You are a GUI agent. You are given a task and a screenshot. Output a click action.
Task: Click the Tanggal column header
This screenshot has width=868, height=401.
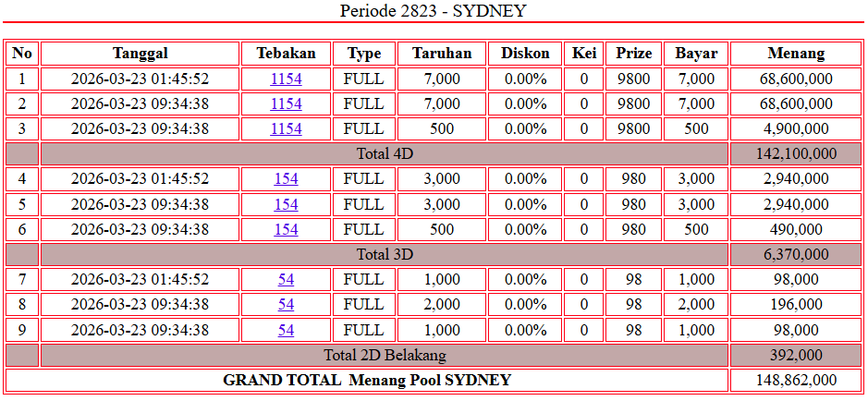coord(140,54)
